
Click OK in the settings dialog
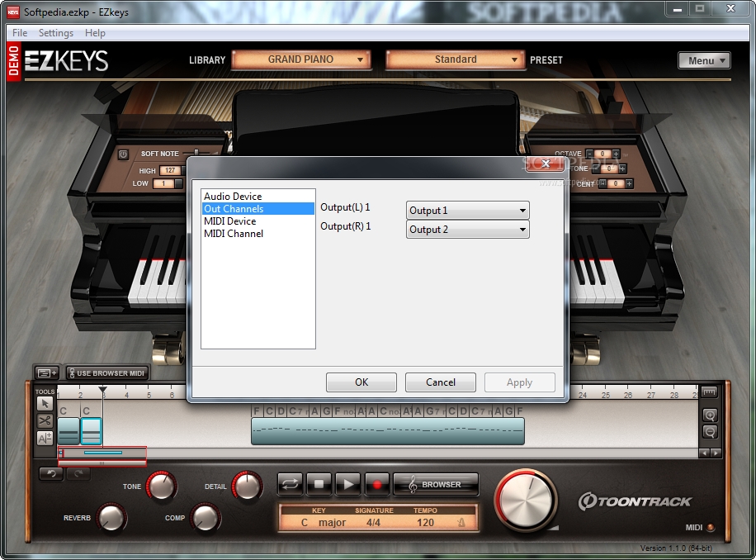[x=361, y=382]
